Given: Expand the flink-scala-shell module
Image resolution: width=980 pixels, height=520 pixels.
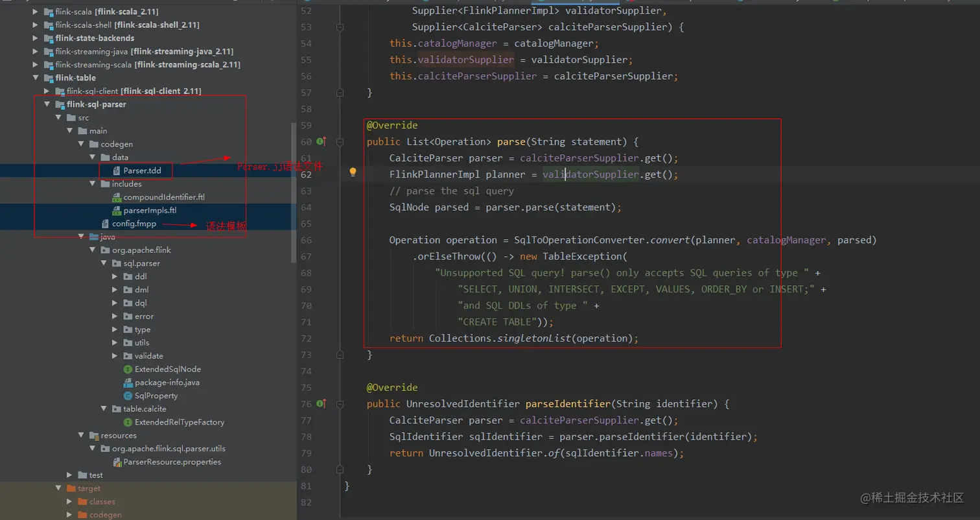Looking at the screenshot, I should coord(35,25).
